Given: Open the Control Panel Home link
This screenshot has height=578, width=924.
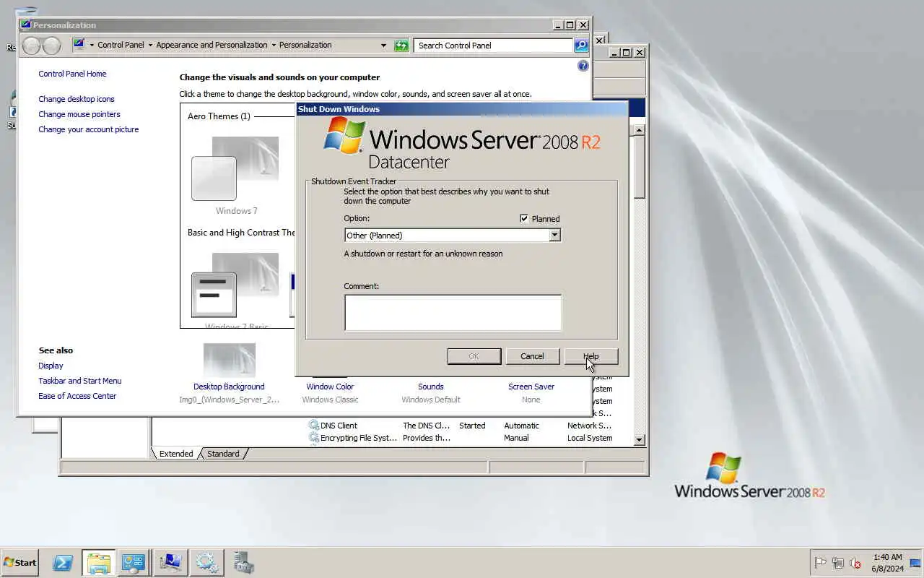Looking at the screenshot, I should click(72, 74).
